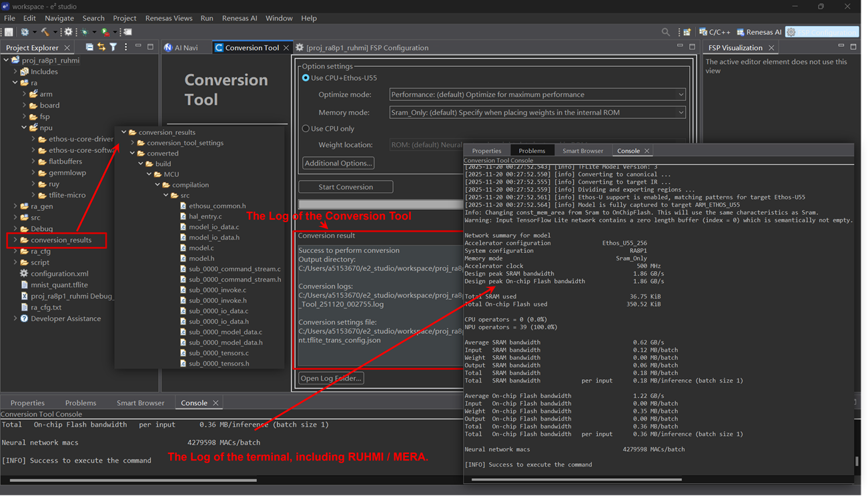868x498 pixels.
Task: Open the File menu
Action: pos(9,18)
